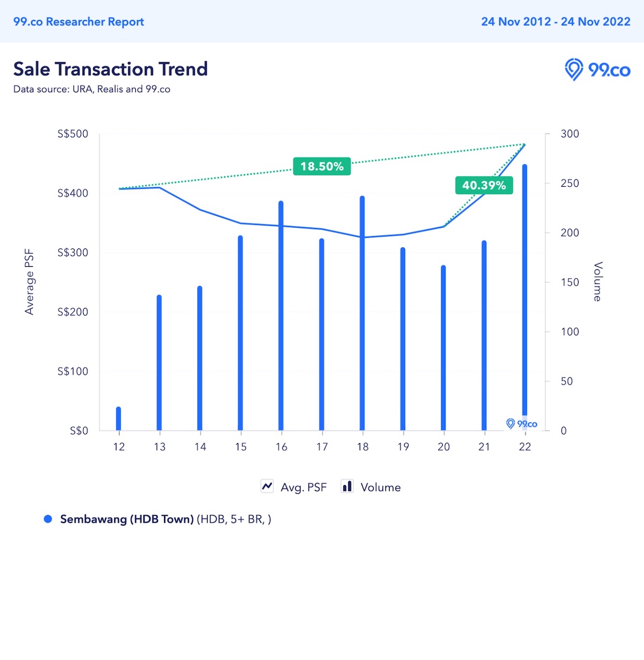Open the 99.co Researcher Report header link

click(79, 21)
